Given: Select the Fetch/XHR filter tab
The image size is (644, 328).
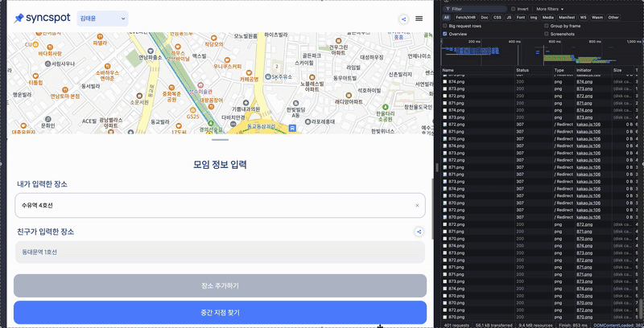Looking at the screenshot, I should 466,17.
